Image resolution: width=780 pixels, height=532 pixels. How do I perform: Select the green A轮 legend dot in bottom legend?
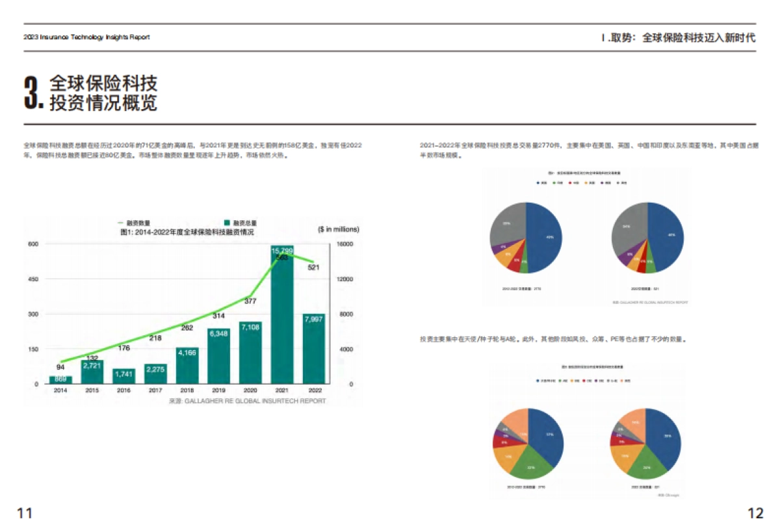pos(560,381)
